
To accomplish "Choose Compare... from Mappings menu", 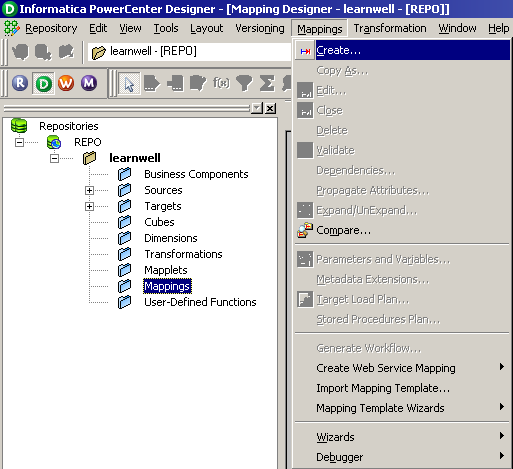I will pyautogui.click(x=402, y=230).
